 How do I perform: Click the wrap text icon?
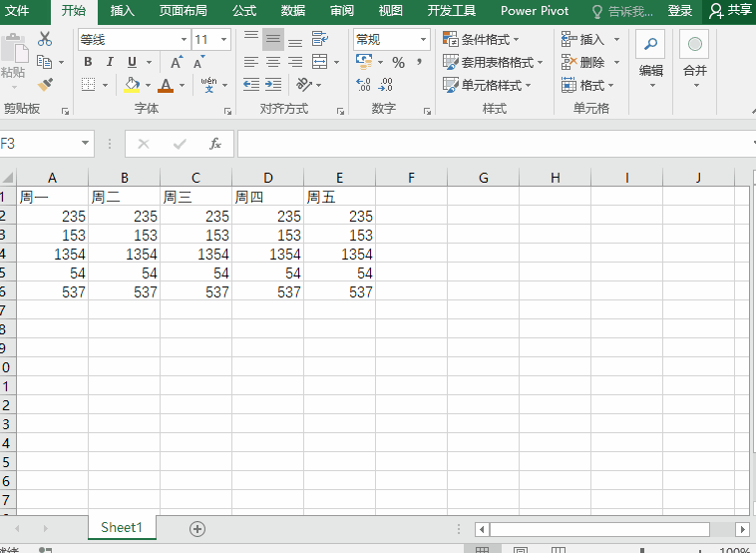click(319, 39)
